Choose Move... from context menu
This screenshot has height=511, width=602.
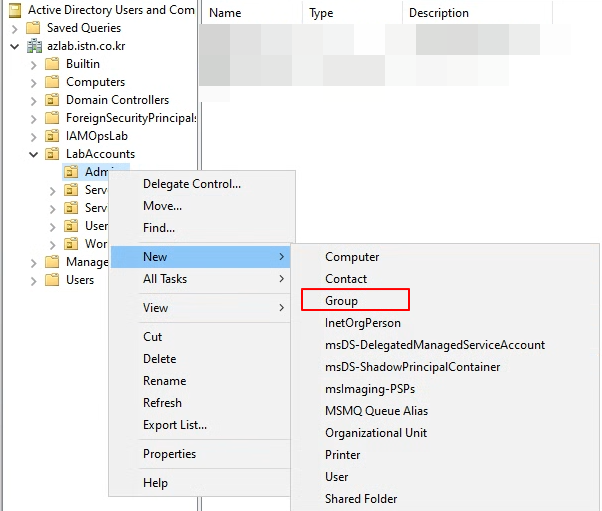click(202, 206)
